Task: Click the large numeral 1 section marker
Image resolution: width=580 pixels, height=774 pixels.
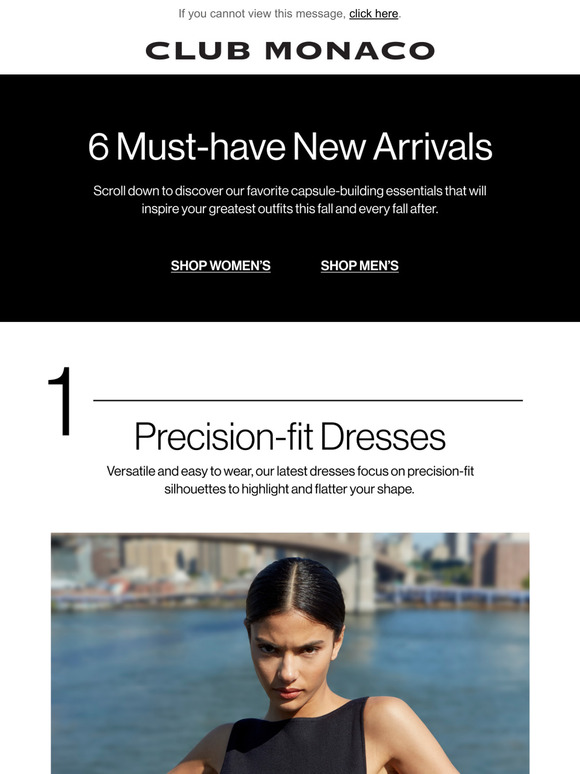Action: pyautogui.click(x=60, y=401)
